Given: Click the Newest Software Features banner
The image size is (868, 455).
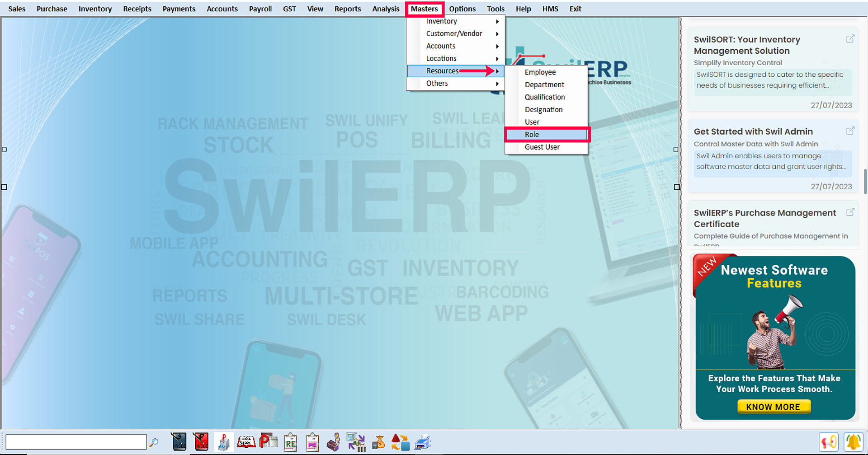Looking at the screenshot, I should 774,338.
